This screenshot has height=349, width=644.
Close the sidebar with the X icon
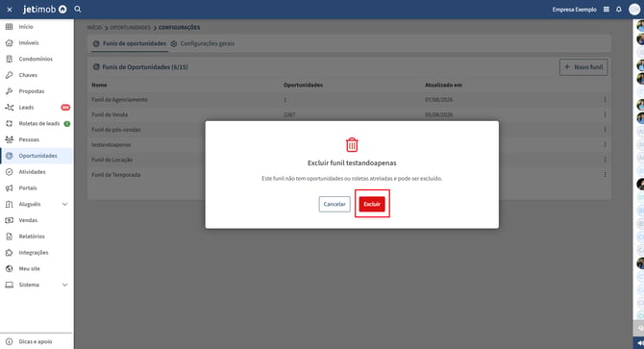pyautogui.click(x=10, y=10)
